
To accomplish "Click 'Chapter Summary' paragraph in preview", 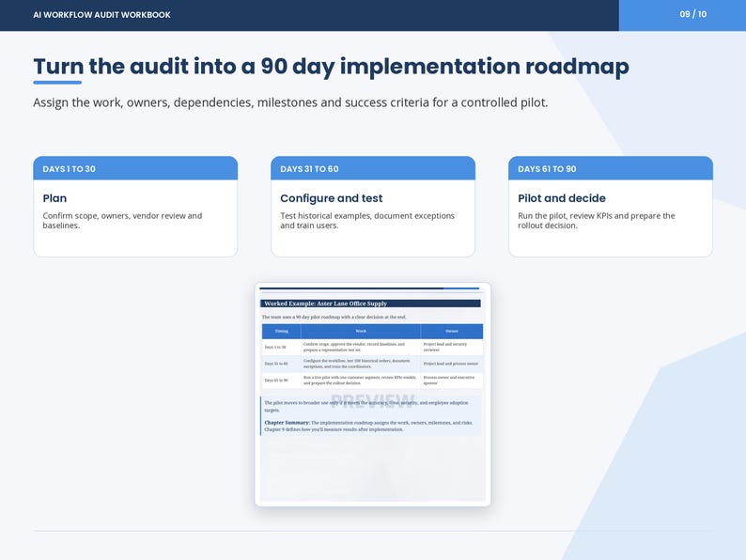I will pyautogui.click(x=368, y=426).
